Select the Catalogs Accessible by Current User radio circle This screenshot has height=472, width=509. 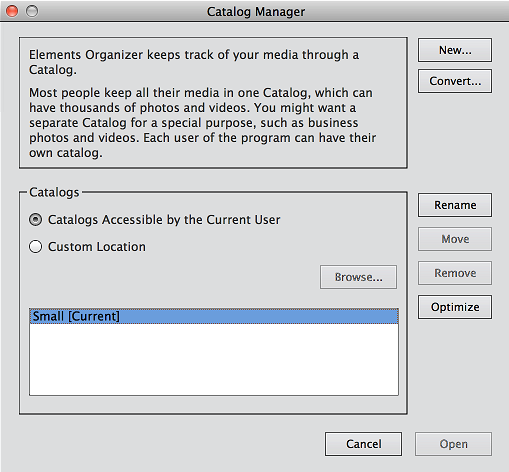click(x=35, y=220)
